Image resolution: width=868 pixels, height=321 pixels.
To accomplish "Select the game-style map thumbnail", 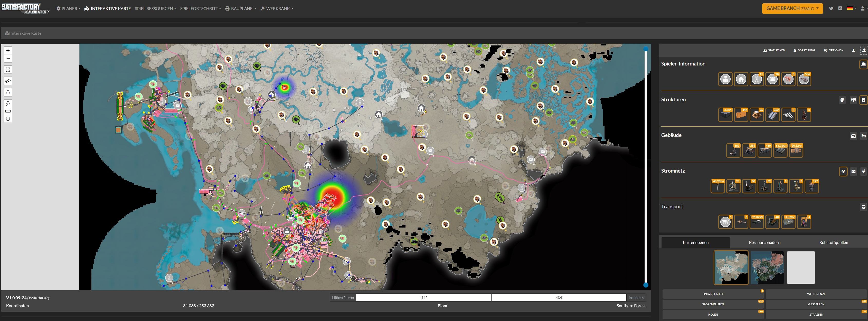I will [731, 267].
